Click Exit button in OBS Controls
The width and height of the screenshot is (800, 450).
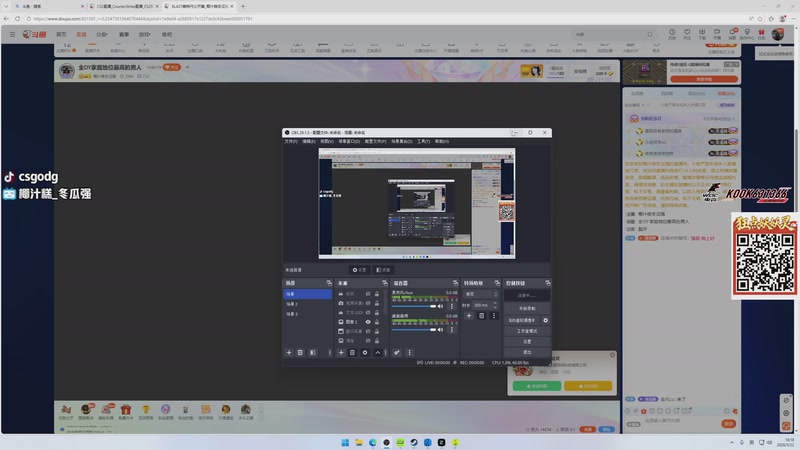(527, 352)
